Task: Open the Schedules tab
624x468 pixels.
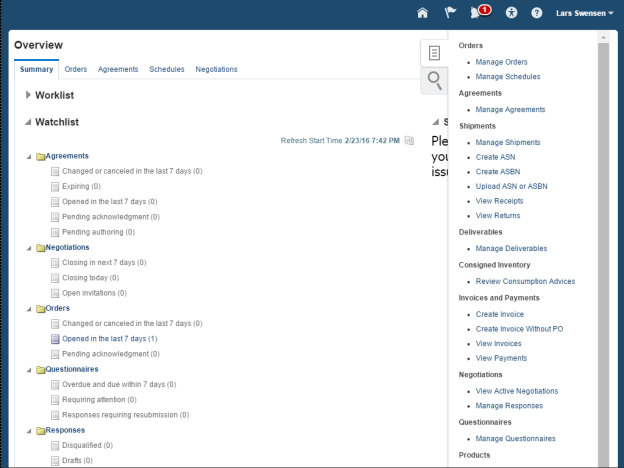Action: click(x=166, y=69)
